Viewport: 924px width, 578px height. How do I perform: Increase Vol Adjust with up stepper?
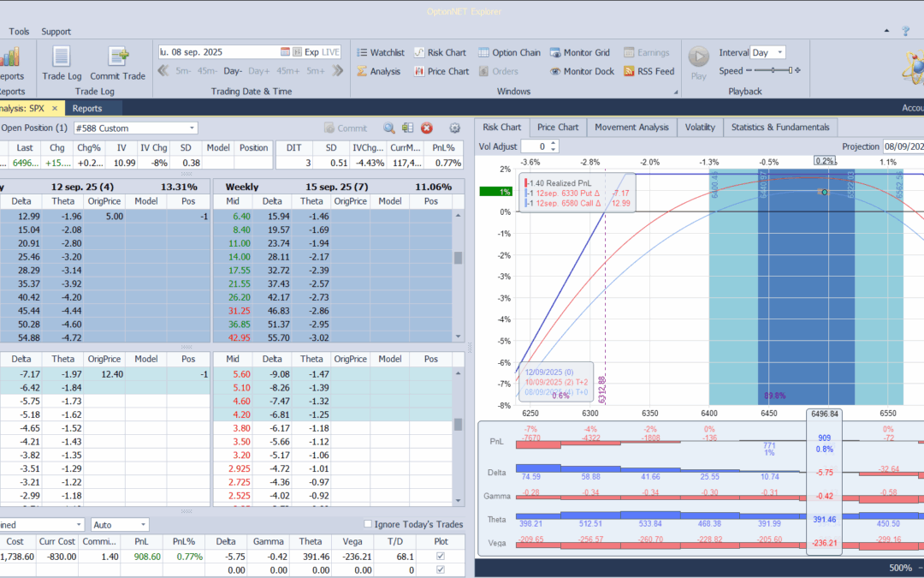click(553, 143)
